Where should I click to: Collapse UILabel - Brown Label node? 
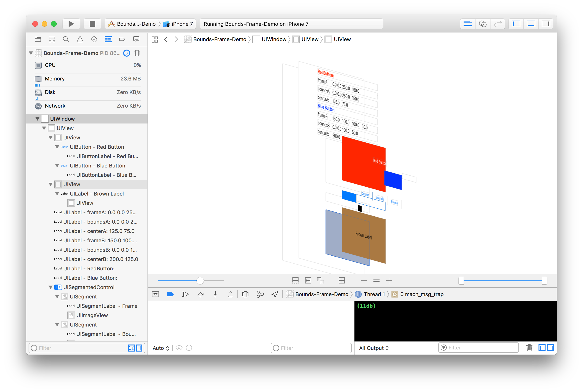click(57, 193)
